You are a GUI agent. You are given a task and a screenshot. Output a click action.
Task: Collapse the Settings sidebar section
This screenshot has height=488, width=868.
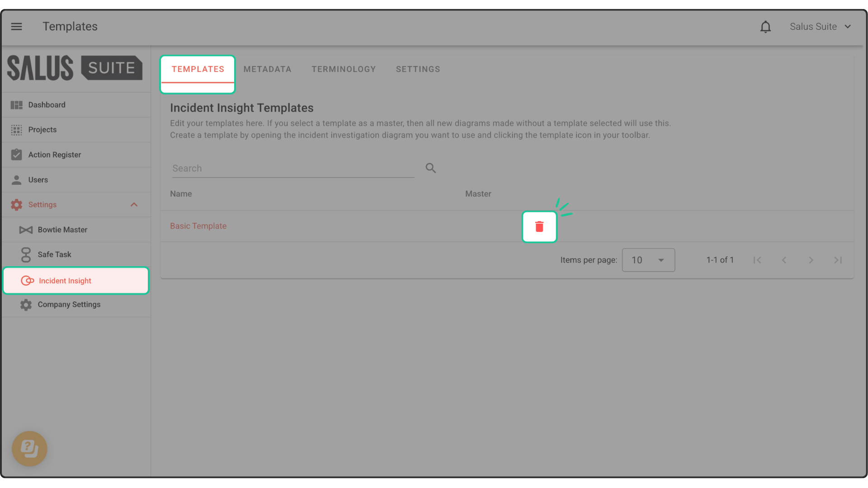[134, 205]
